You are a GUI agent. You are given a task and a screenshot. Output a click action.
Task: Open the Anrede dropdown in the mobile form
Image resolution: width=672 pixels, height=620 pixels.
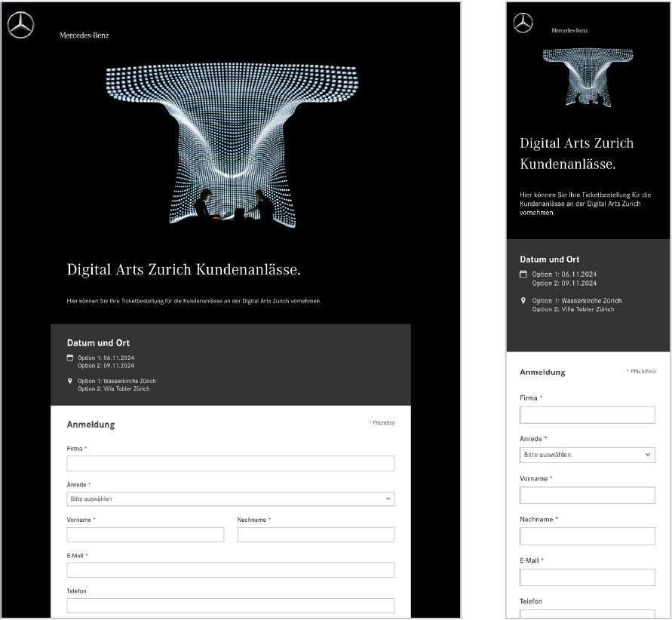tap(587, 455)
